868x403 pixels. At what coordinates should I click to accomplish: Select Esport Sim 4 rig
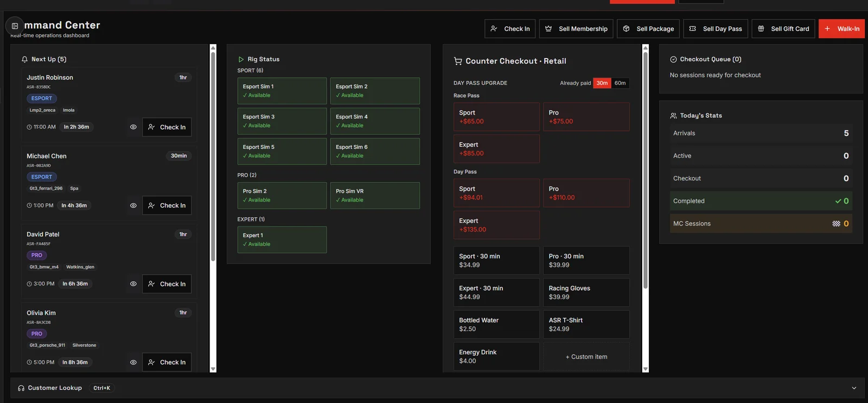pyautogui.click(x=375, y=121)
